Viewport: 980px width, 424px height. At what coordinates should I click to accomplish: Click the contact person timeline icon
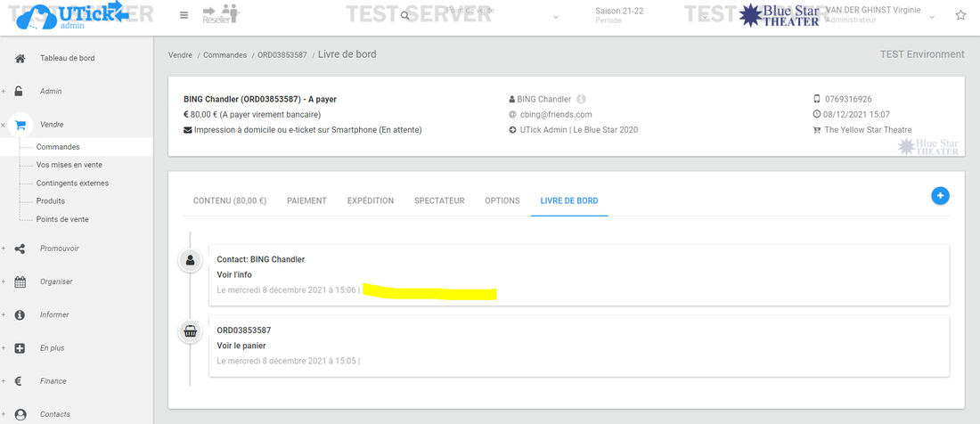(190, 260)
